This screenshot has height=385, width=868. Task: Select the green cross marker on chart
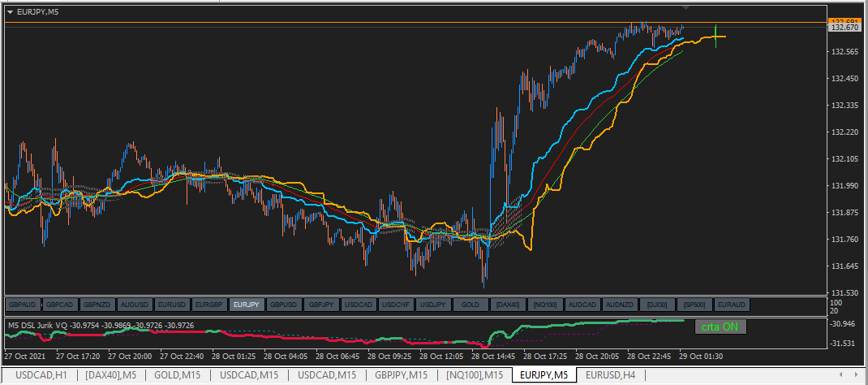(715, 36)
